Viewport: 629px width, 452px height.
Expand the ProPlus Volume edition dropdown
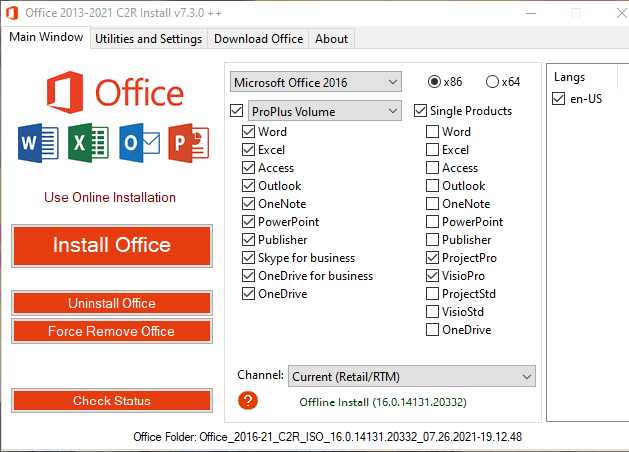pyautogui.click(x=325, y=111)
